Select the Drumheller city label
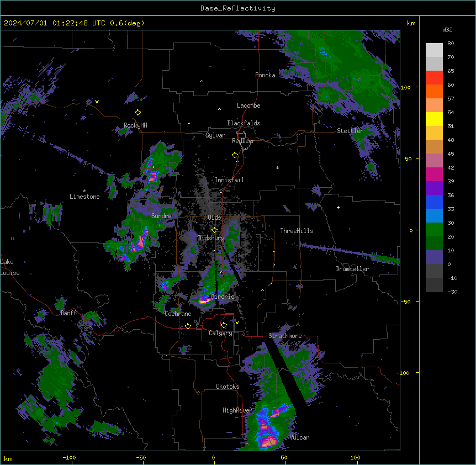This screenshot has height=465, width=476. coord(352,269)
